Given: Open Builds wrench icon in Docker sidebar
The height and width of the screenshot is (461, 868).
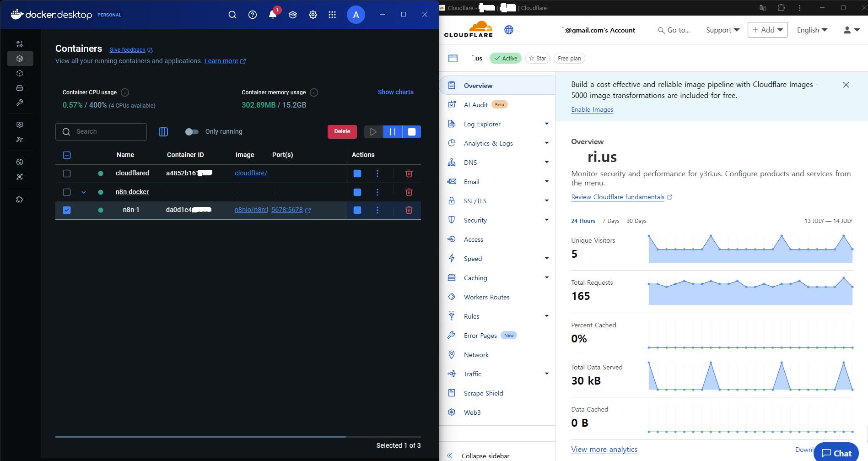Looking at the screenshot, I should 20,103.
